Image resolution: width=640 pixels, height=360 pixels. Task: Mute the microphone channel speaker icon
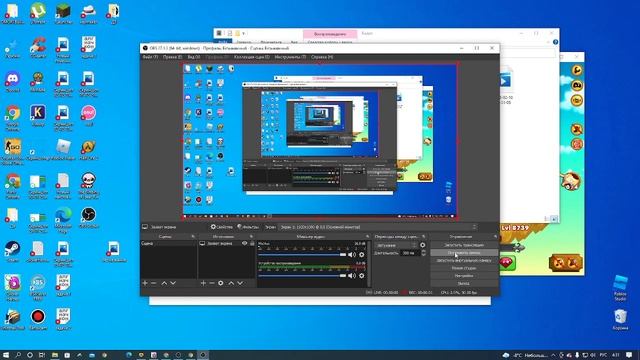(x=352, y=255)
